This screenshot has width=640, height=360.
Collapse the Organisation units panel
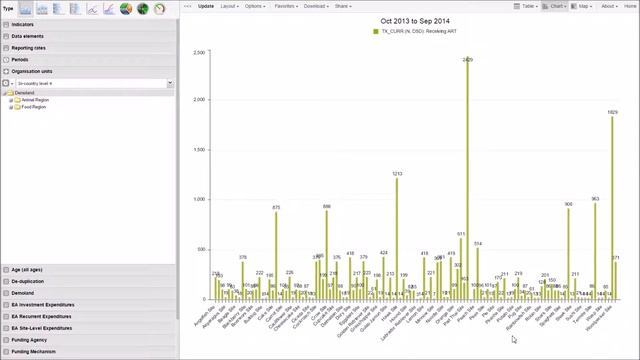(89, 71)
